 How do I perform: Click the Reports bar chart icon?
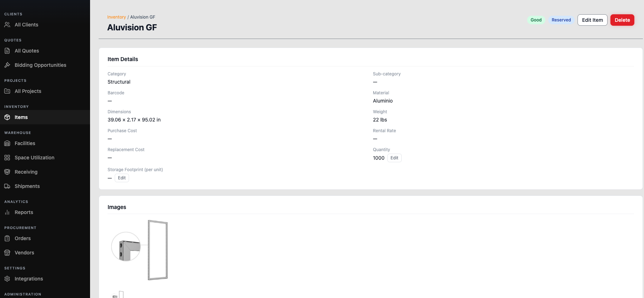pyautogui.click(x=7, y=212)
